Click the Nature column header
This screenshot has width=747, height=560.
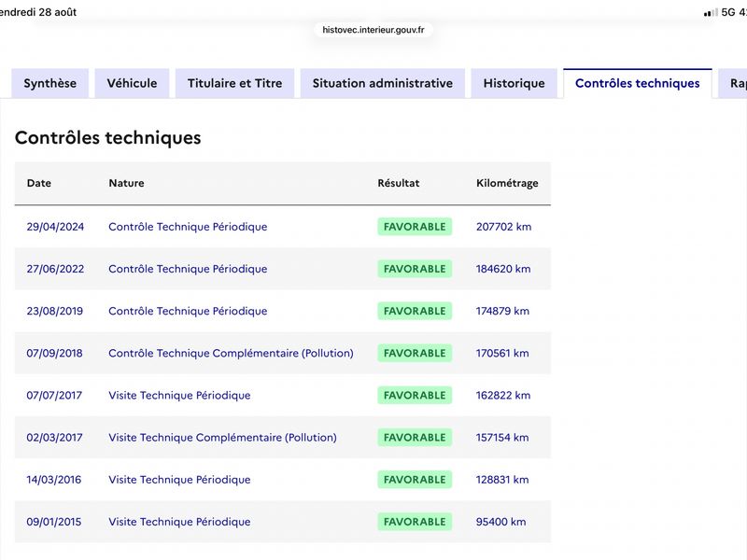pyautogui.click(x=126, y=183)
